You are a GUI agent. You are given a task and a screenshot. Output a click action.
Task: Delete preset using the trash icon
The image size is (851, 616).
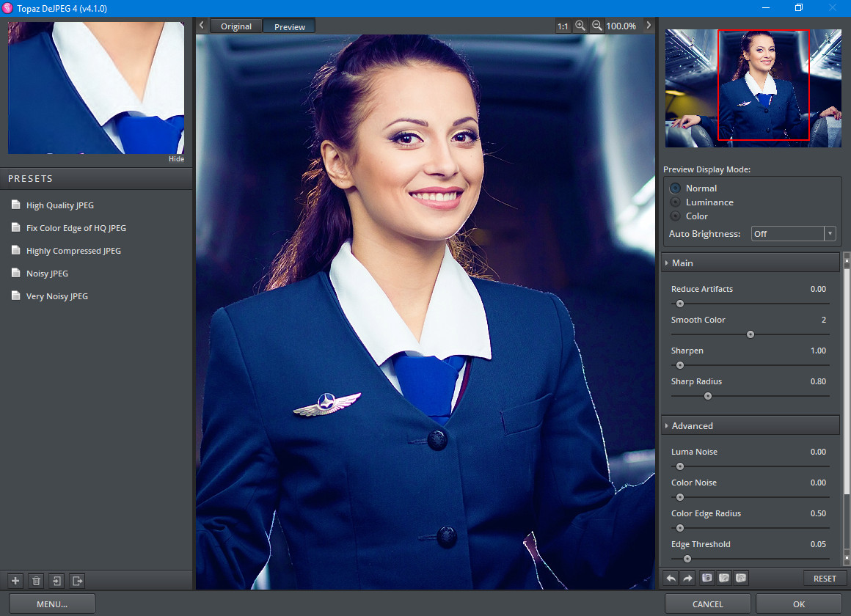tap(36, 581)
